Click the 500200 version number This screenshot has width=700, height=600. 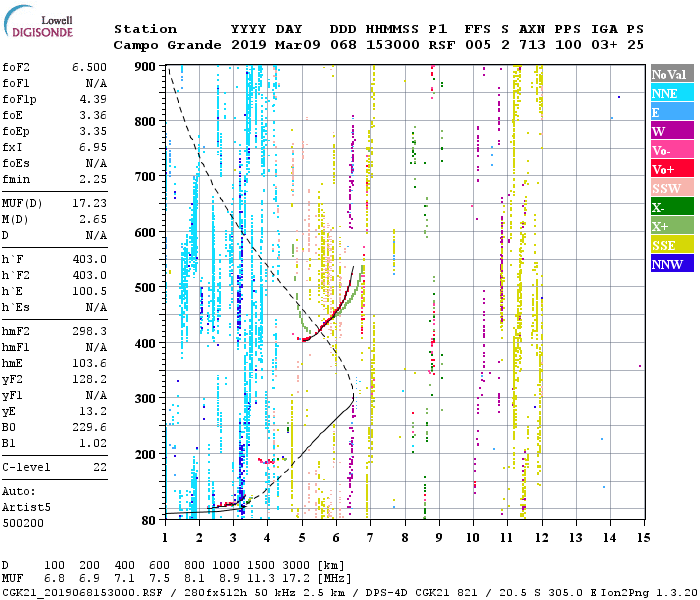tap(23, 523)
